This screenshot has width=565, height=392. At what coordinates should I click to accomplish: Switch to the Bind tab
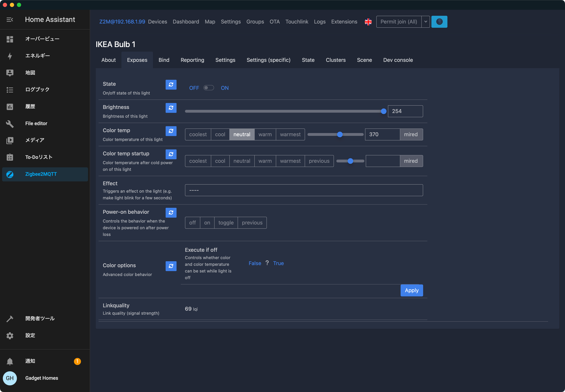click(x=164, y=60)
